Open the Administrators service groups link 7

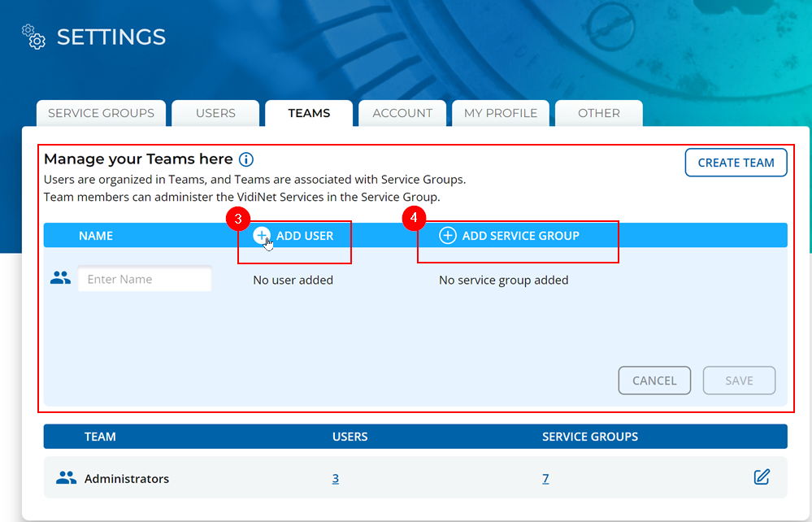545,479
